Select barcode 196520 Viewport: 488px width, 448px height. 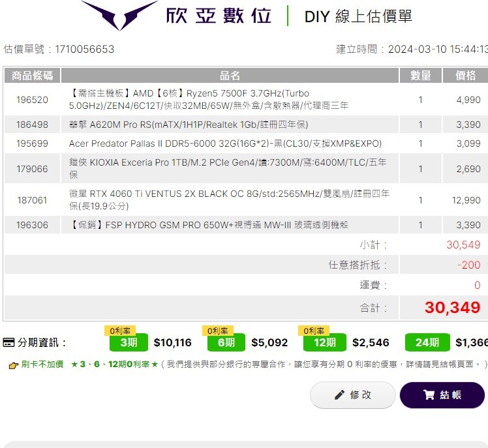[x=32, y=100]
